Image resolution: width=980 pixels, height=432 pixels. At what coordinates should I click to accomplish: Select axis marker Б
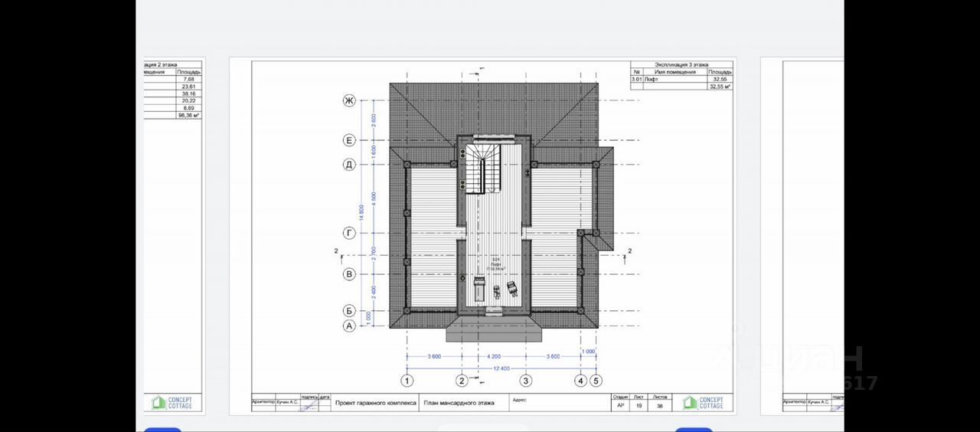[349, 310]
